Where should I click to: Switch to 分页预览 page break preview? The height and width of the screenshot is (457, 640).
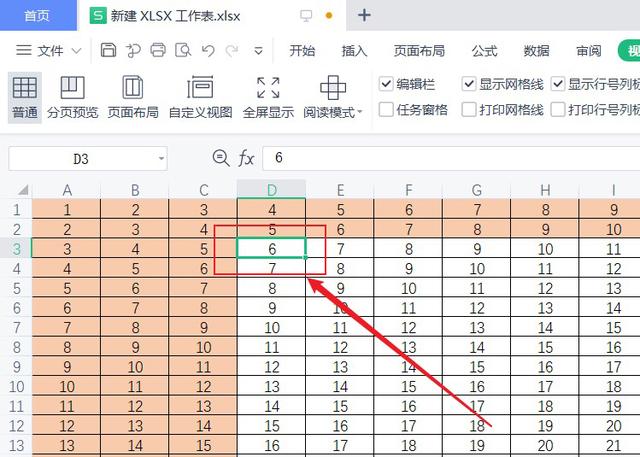coord(72,98)
